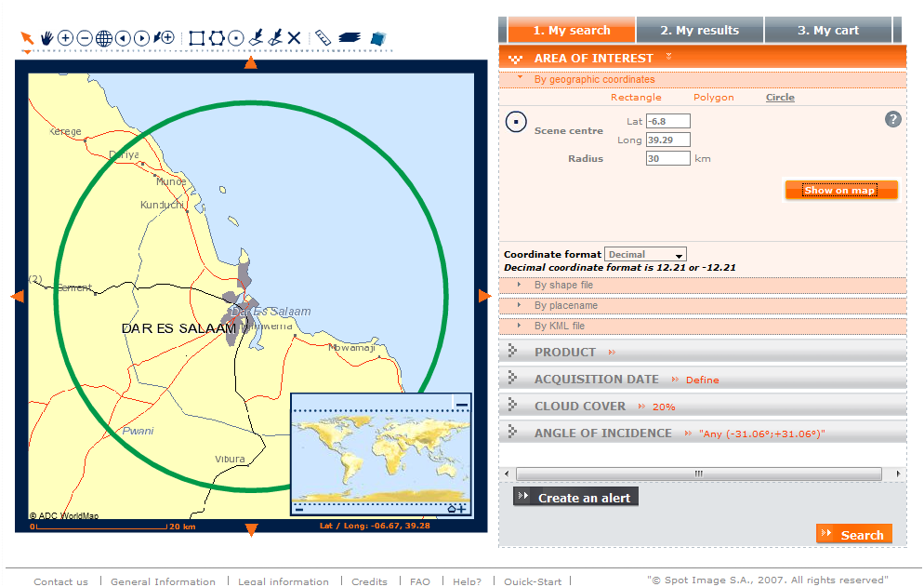Open the map layers stack icon
This screenshot has height=587, width=924.
tap(350, 38)
